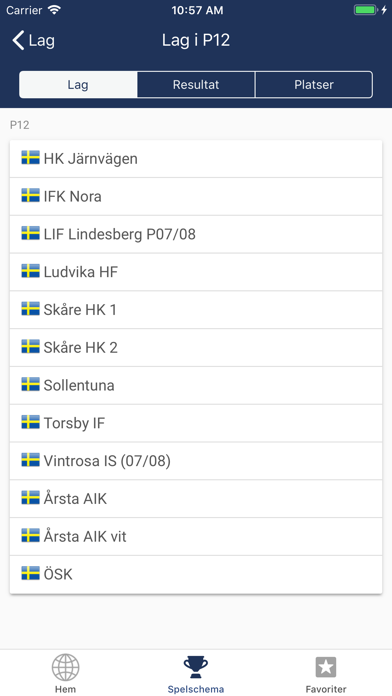Tap the back chevron arrow icon
The image size is (392, 696).
18,40
